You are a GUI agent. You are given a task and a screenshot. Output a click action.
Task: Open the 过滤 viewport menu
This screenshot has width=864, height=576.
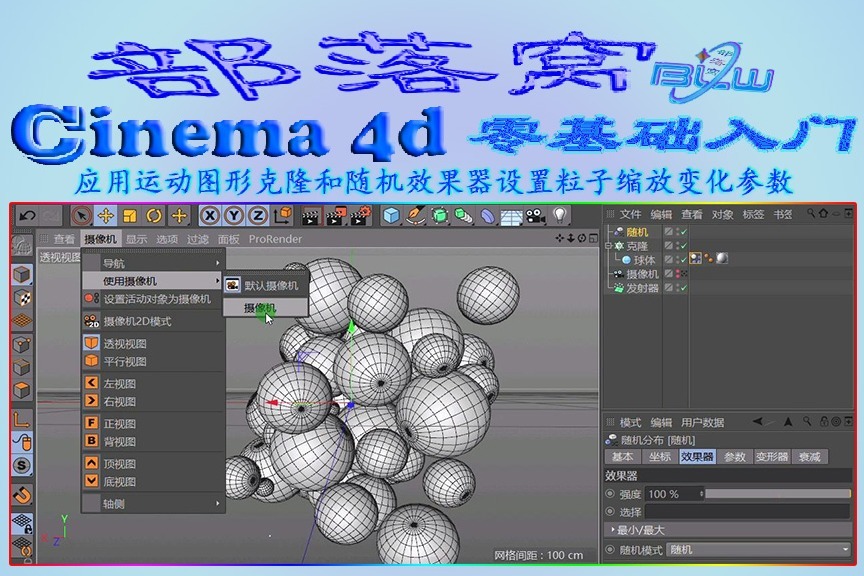pos(197,239)
